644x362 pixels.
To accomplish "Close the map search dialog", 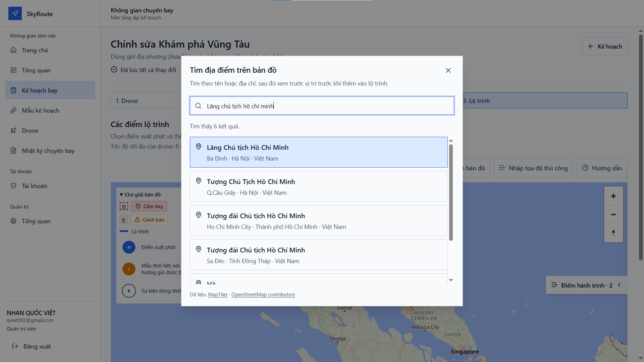I will pos(448,70).
